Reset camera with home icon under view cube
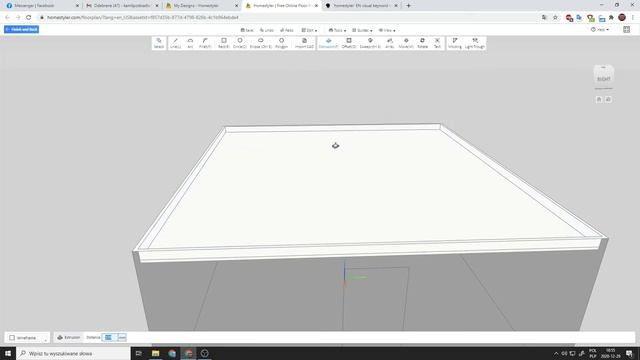Image resolution: width=640 pixels, height=360 pixels. [599, 99]
